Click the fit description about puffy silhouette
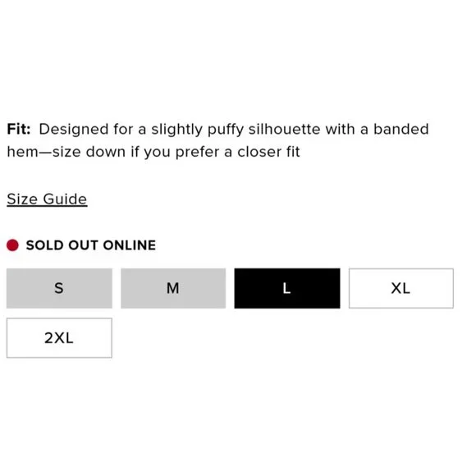 pos(217,140)
